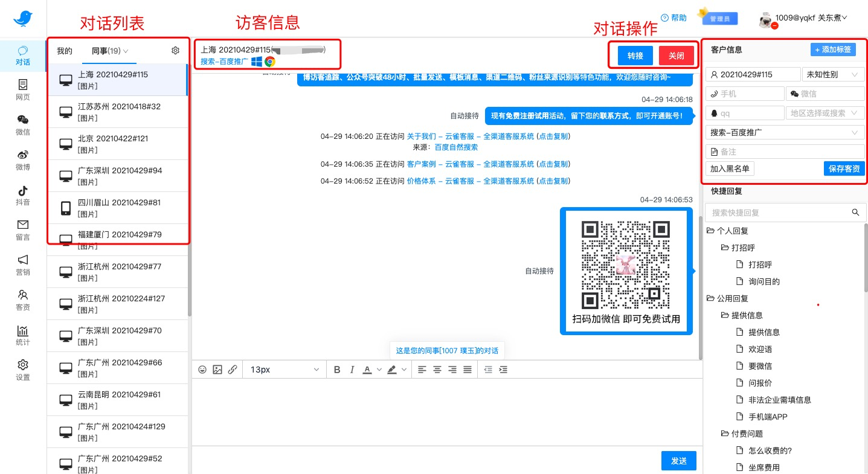This screenshot has width=868, height=474.
Task: Toggle bold text formatting
Action: [337, 370]
